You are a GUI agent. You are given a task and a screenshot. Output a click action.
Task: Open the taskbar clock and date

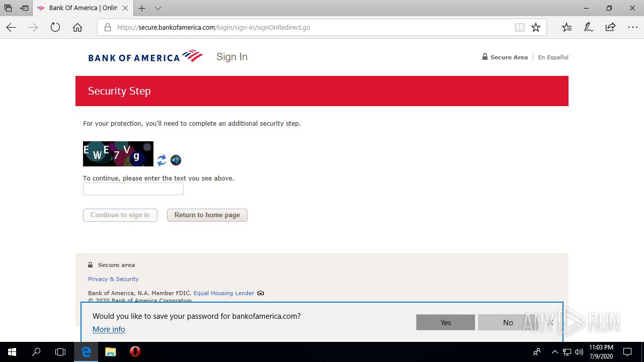tap(602, 352)
